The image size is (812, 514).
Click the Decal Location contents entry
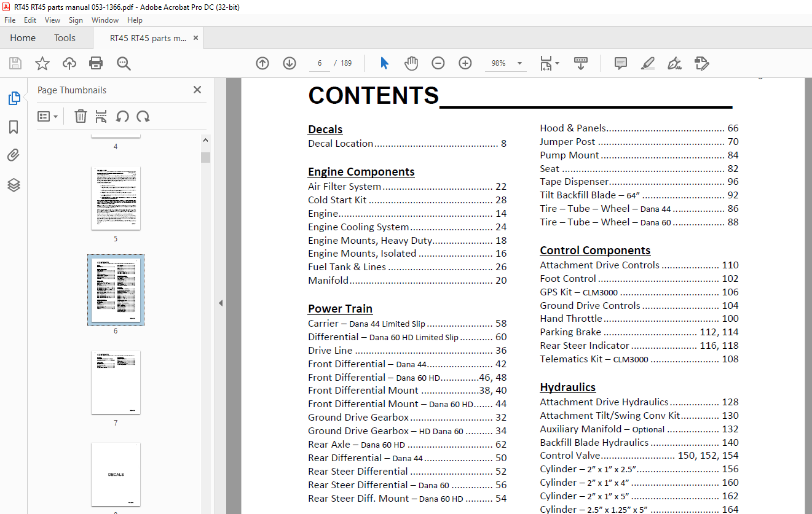coord(407,144)
